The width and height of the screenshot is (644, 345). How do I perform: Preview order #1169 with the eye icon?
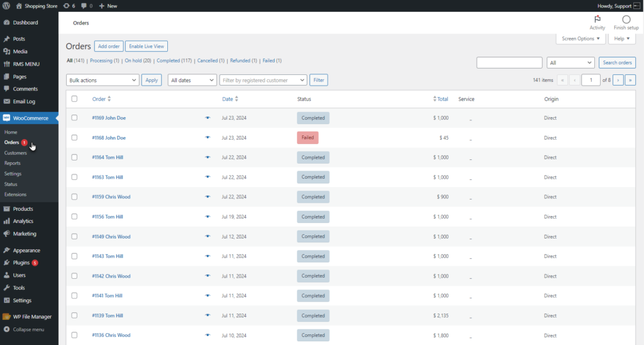(x=208, y=118)
